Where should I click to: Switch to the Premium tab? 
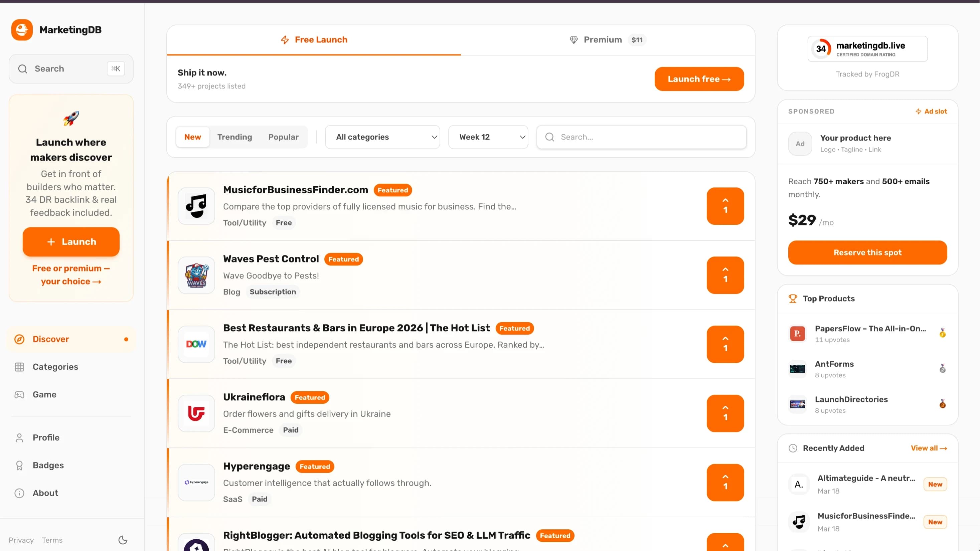pos(603,39)
